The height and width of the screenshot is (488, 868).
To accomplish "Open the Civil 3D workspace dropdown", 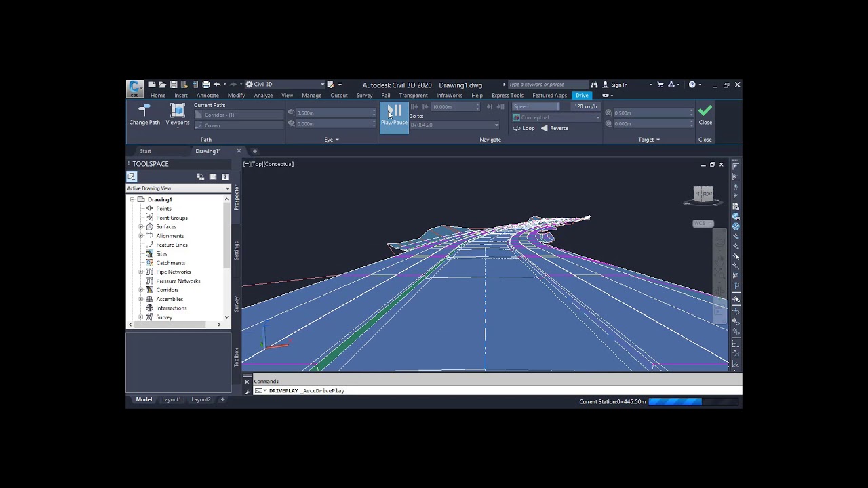I will pyautogui.click(x=285, y=85).
